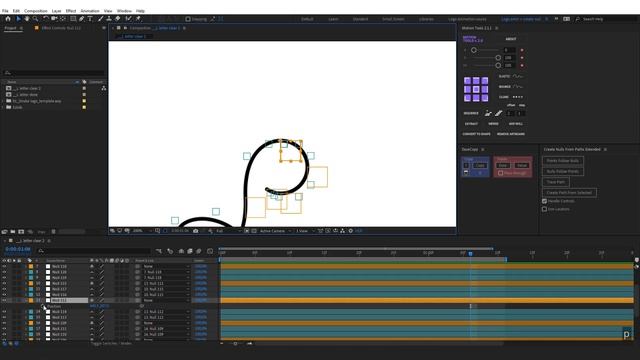The image size is (640, 360).
Task: Click the Frame Blending icon in timeline header
Action: 190,251
